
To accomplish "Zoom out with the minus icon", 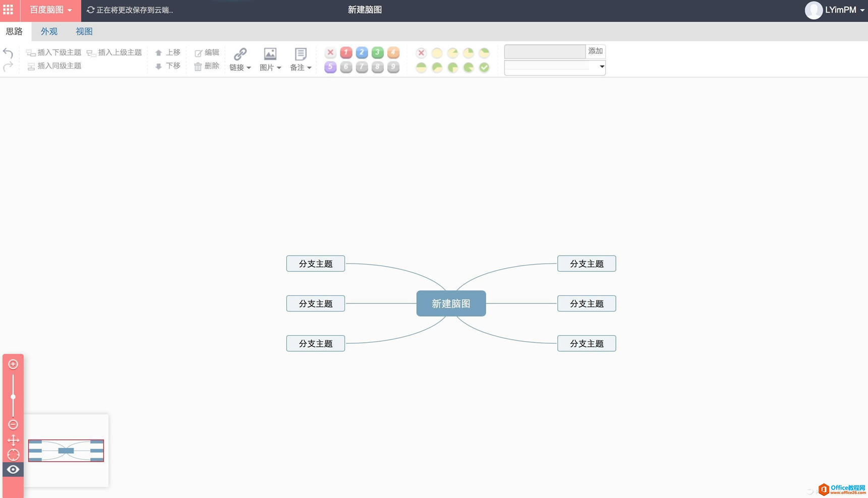I will click(x=13, y=424).
